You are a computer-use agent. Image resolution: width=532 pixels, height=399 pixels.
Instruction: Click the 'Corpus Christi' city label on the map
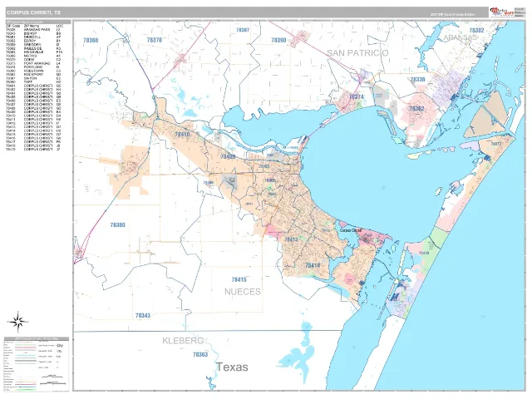click(351, 230)
